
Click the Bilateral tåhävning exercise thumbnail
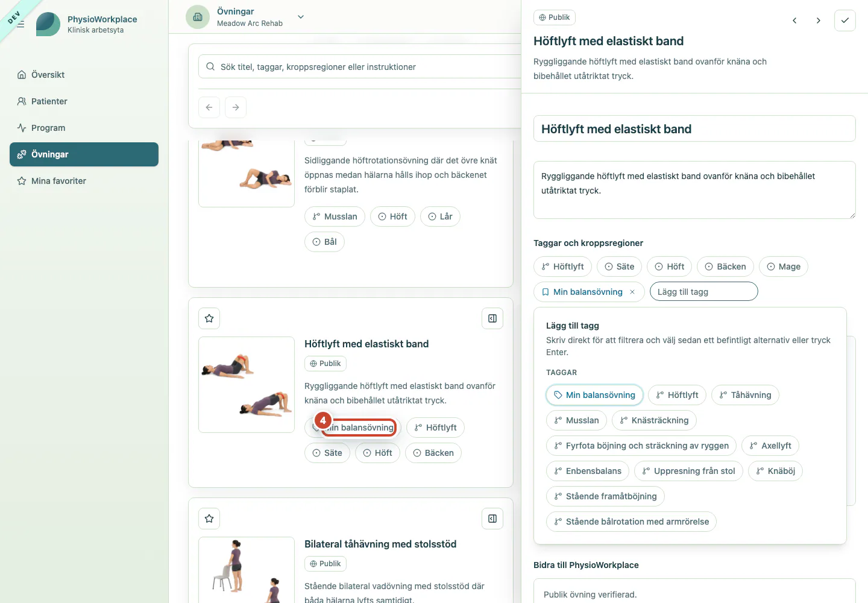pyautogui.click(x=247, y=570)
